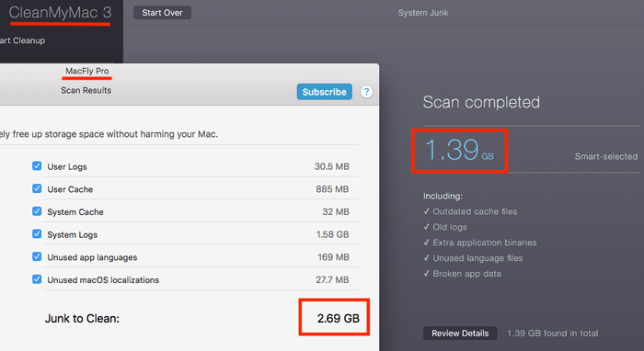Uncheck the User Logs checkbox

(37, 165)
